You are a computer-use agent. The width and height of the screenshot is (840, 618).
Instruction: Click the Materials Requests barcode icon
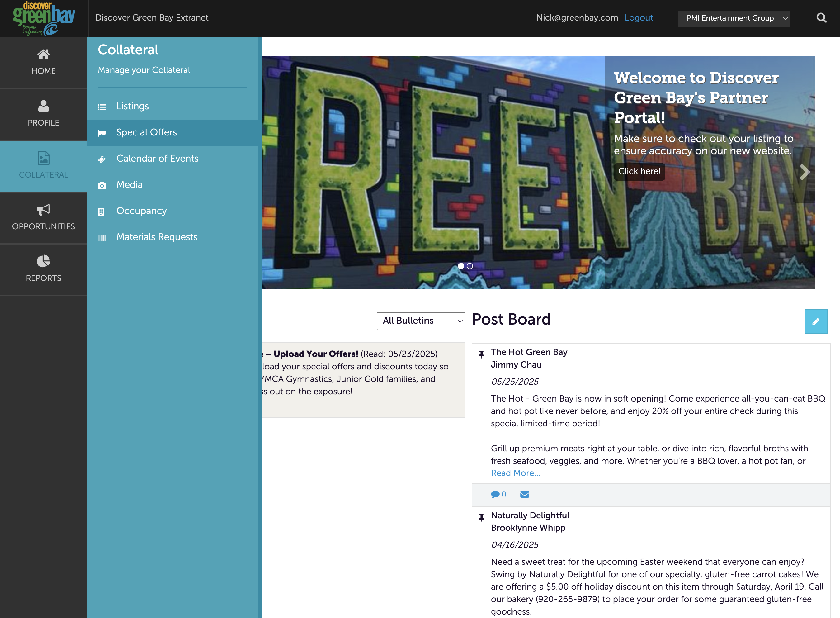coord(102,238)
